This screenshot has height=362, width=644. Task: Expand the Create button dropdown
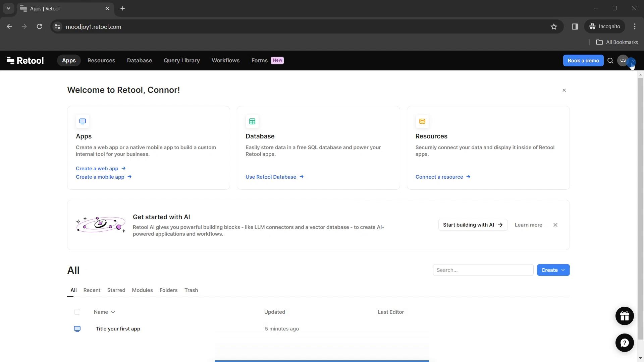tap(563, 270)
